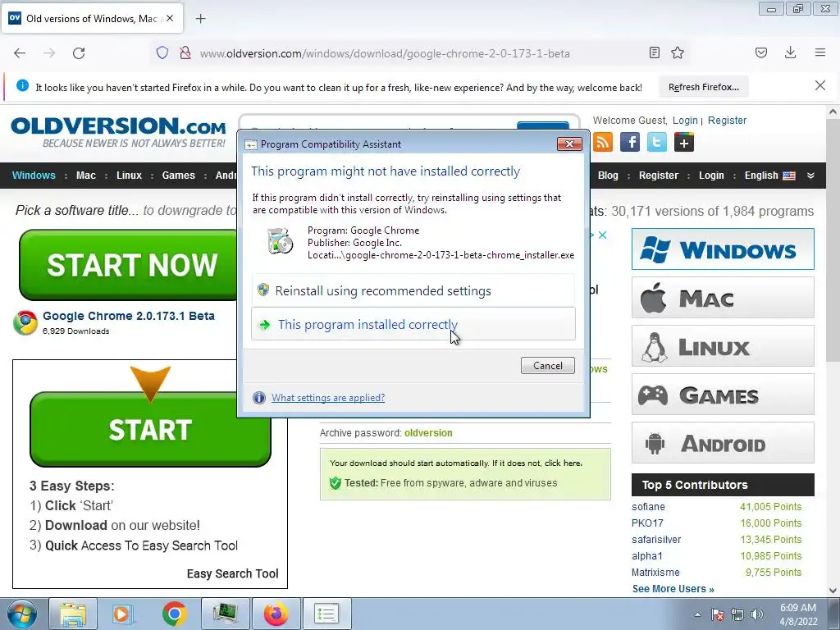This screenshot has width=840, height=630.
Task: Open Windows Explorer from the taskbar
Action: 73,614
